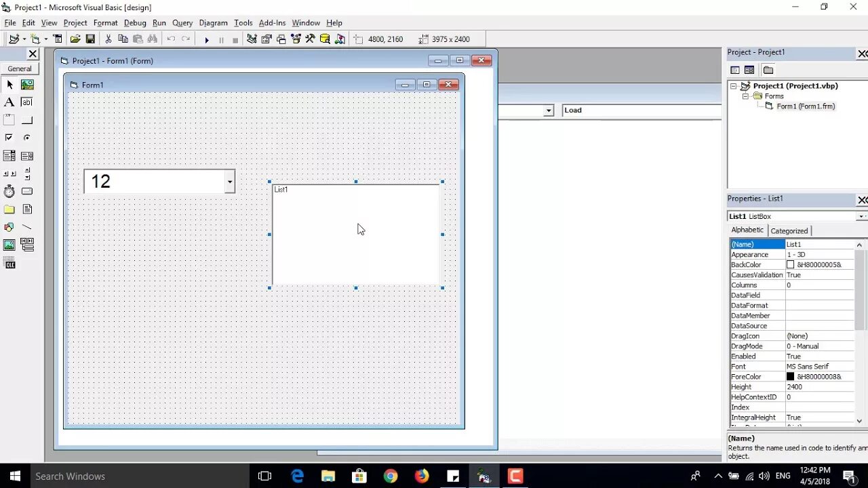Select Form1 (Form1.frm) in project tree
Screen dimensions: 868x488
[806, 106]
